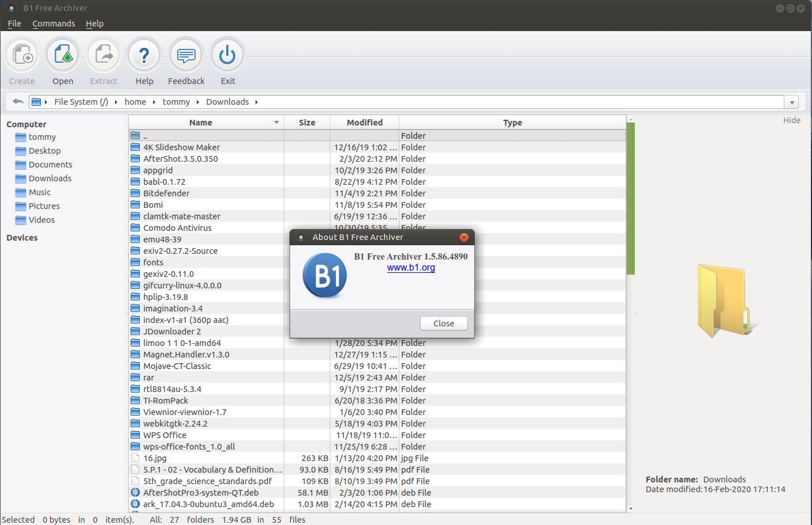Click tommy in the path breadcrumb
Image resolution: width=812 pixels, height=525 pixels.
pyautogui.click(x=176, y=102)
